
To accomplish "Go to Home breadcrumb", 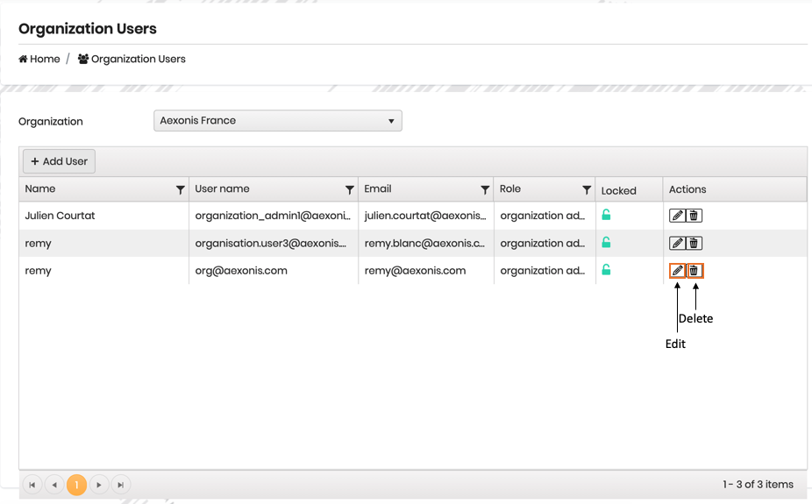I will point(39,60).
